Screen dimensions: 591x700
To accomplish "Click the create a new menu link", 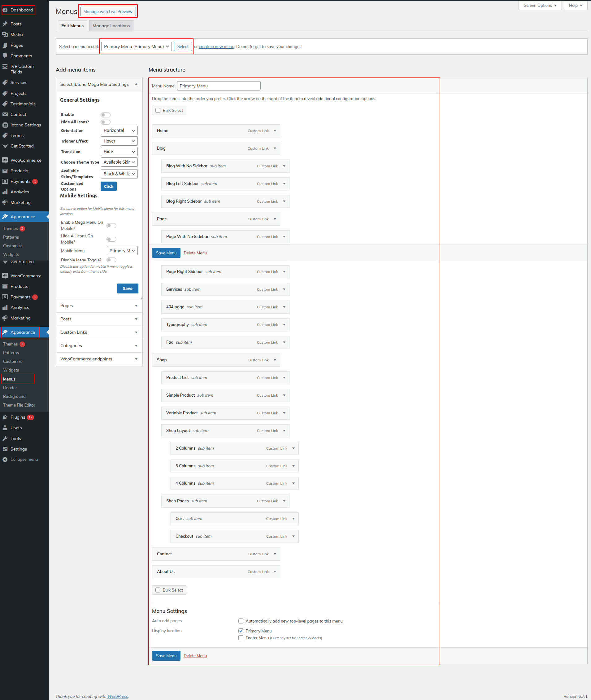I will [216, 46].
